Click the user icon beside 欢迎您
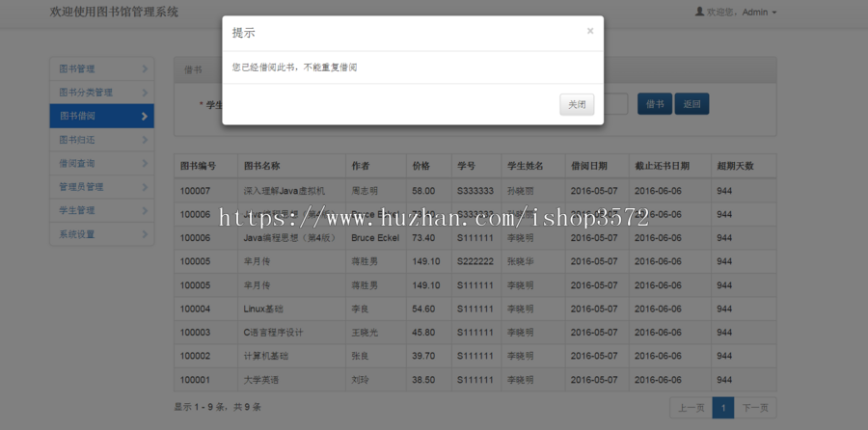This screenshot has height=430, width=868. (699, 11)
